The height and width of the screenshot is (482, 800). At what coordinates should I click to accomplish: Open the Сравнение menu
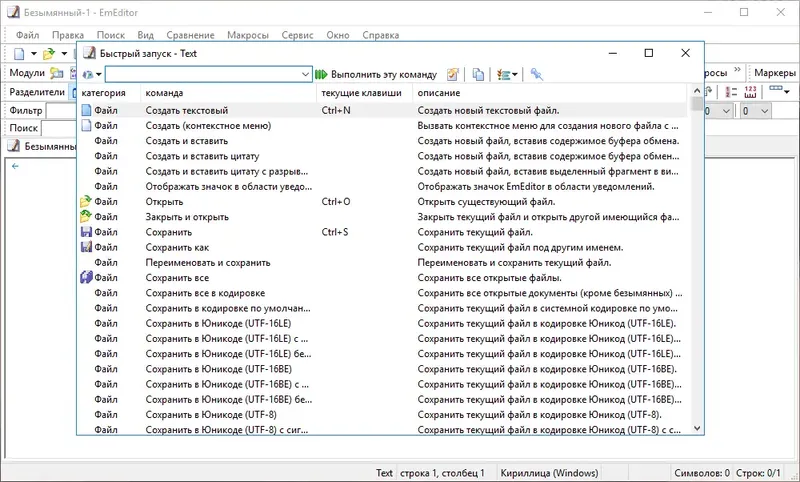point(190,35)
